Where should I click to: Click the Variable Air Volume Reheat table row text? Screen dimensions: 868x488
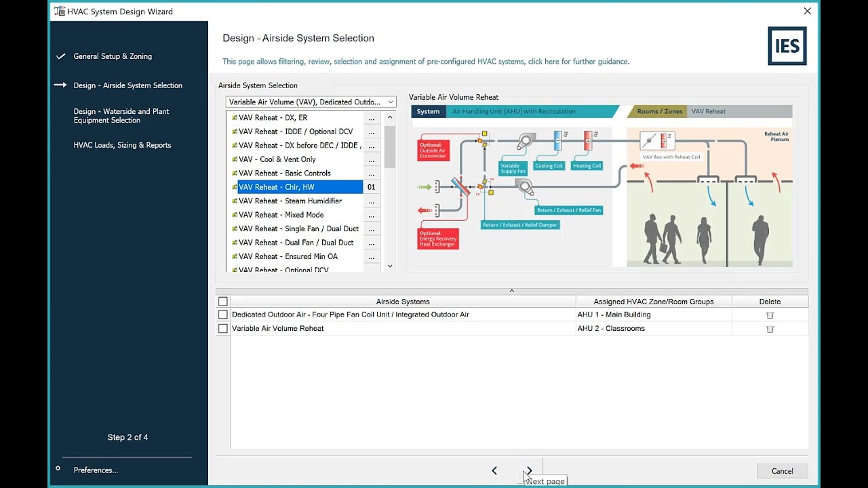pyautogui.click(x=277, y=329)
